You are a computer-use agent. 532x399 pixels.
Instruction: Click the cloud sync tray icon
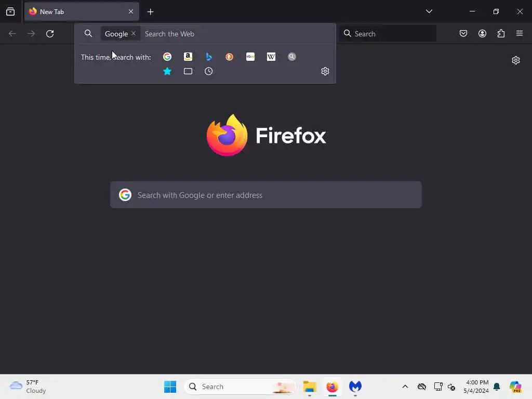[x=422, y=387]
